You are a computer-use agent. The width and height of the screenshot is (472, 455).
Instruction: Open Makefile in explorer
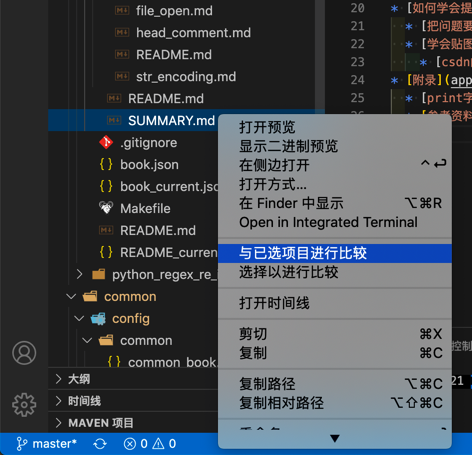coord(145,208)
